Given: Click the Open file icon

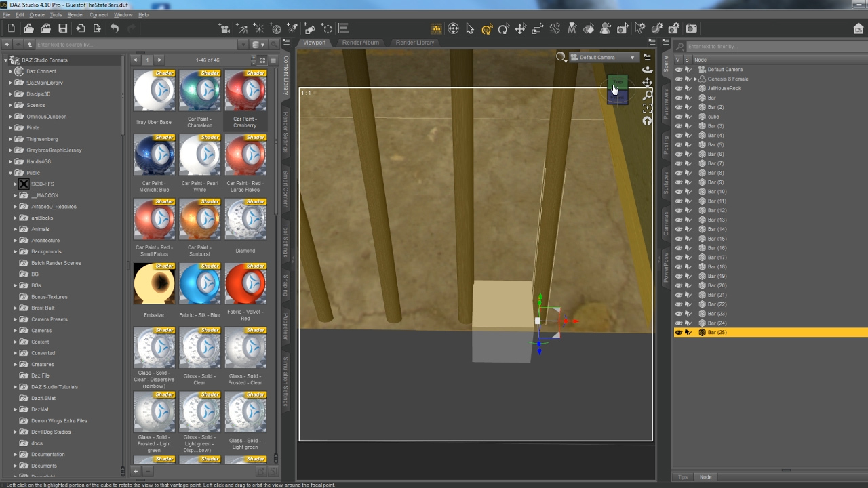Looking at the screenshot, I should click(28, 28).
